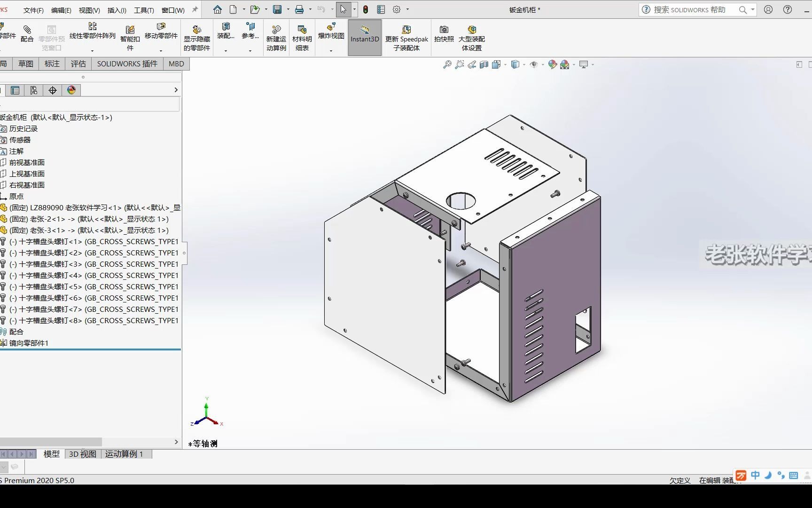Screen dimensions: 812x508
Task: Switch to the DisplayManager tab
Action: click(x=71, y=90)
